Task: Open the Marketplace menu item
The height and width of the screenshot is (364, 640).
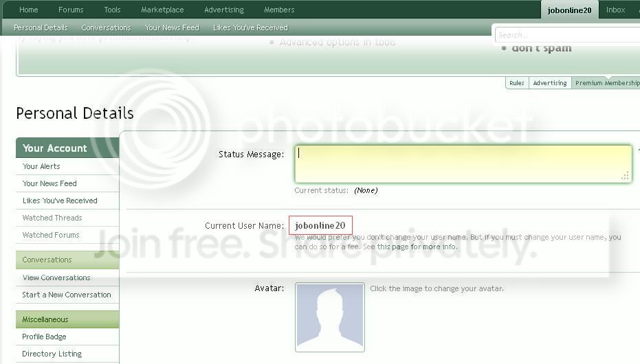Action: click(x=162, y=10)
